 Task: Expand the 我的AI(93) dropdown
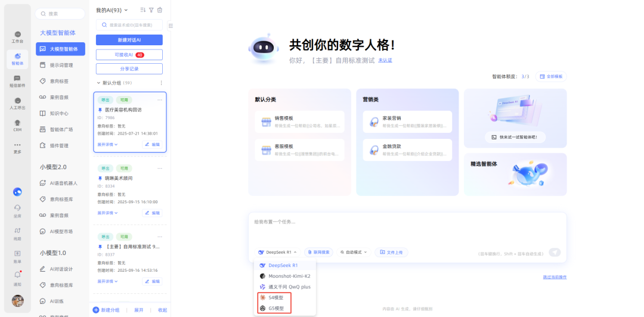(x=112, y=10)
